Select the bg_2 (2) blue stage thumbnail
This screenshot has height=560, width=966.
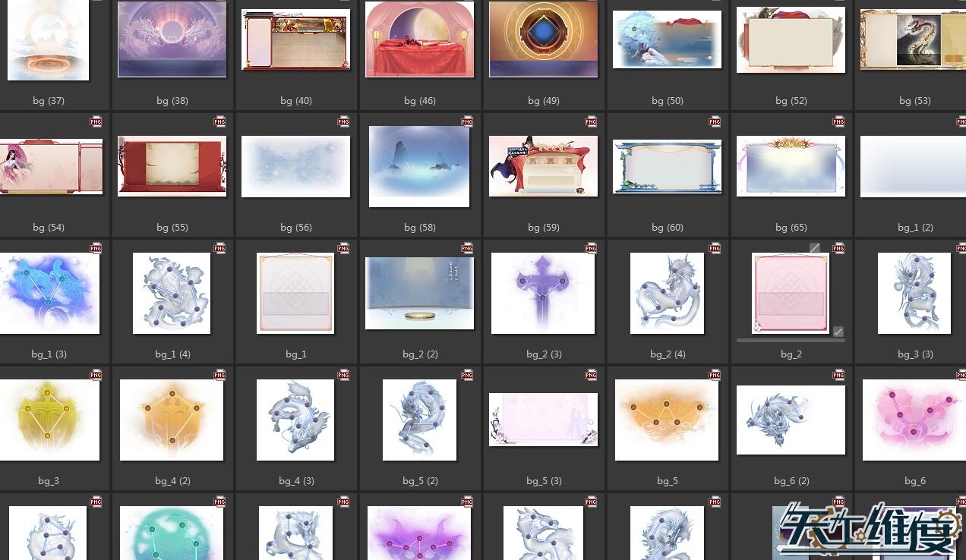pos(419,293)
